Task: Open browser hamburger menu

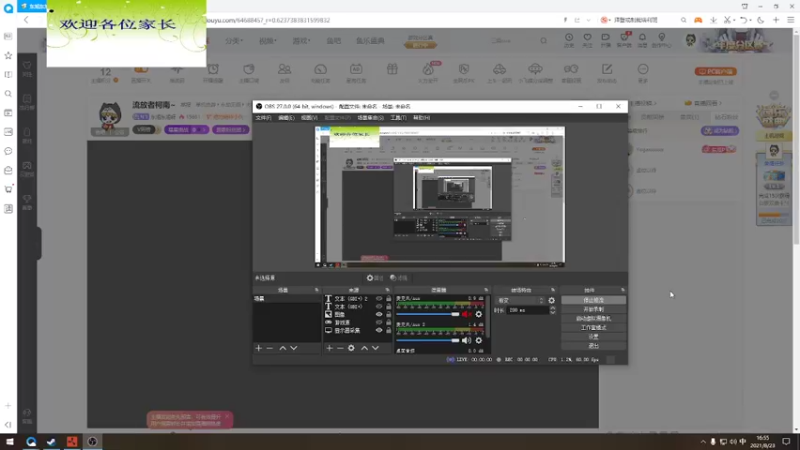Action: click(x=791, y=20)
